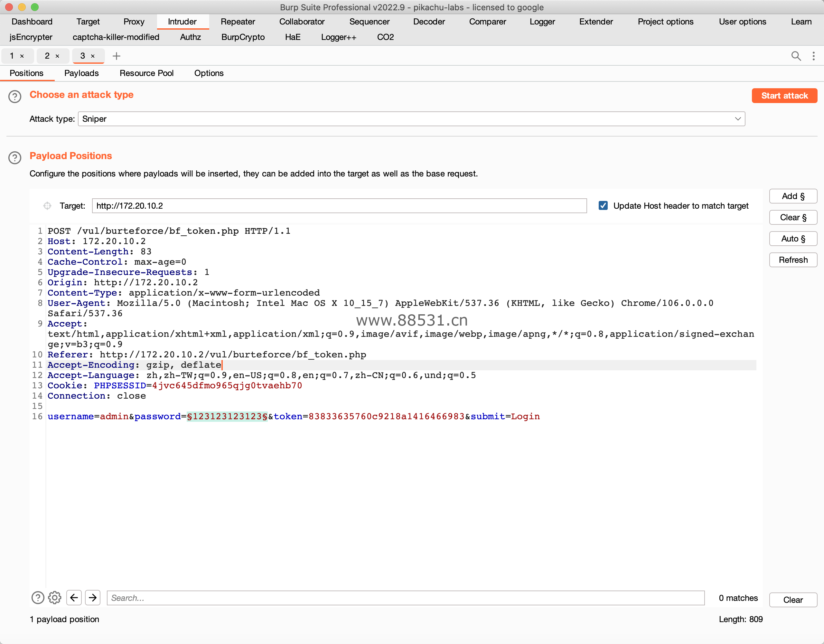Close Intruder tab 2
This screenshot has height=644, width=824.
tap(57, 56)
